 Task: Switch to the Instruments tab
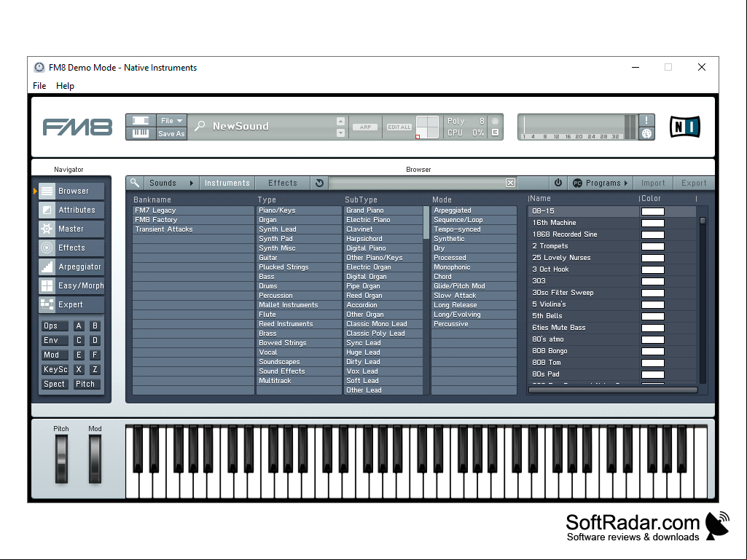[x=227, y=183]
